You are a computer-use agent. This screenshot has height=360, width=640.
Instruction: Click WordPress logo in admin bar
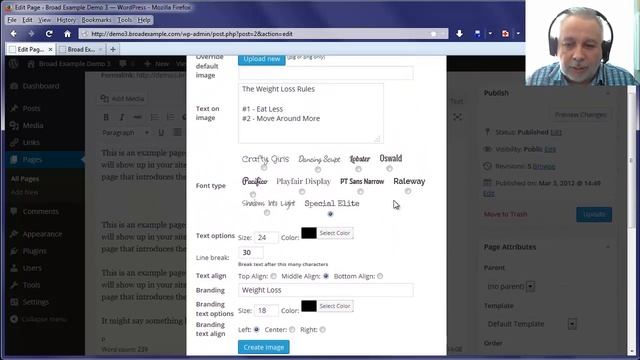[14, 64]
